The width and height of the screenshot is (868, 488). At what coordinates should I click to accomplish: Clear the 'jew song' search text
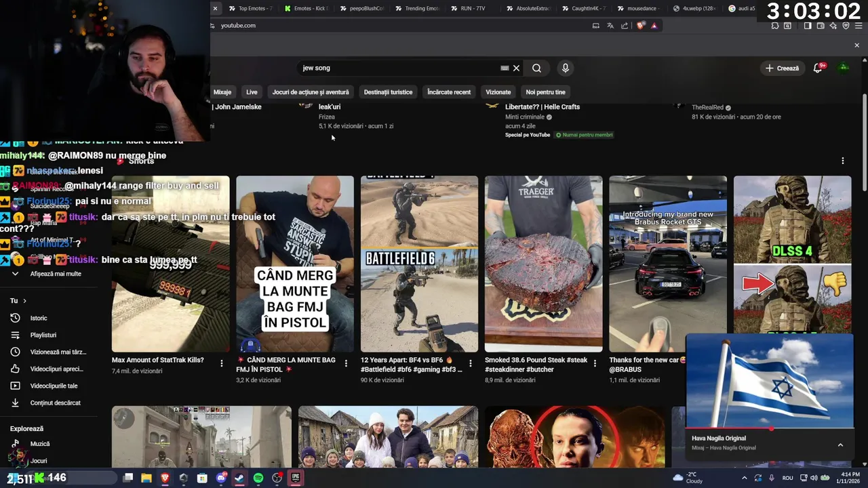pyautogui.click(x=516, y=68)
